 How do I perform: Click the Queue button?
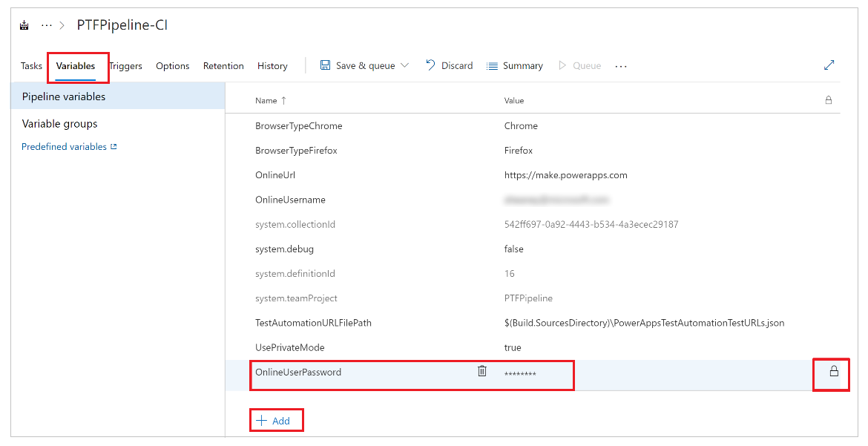[x=579, y=65]
